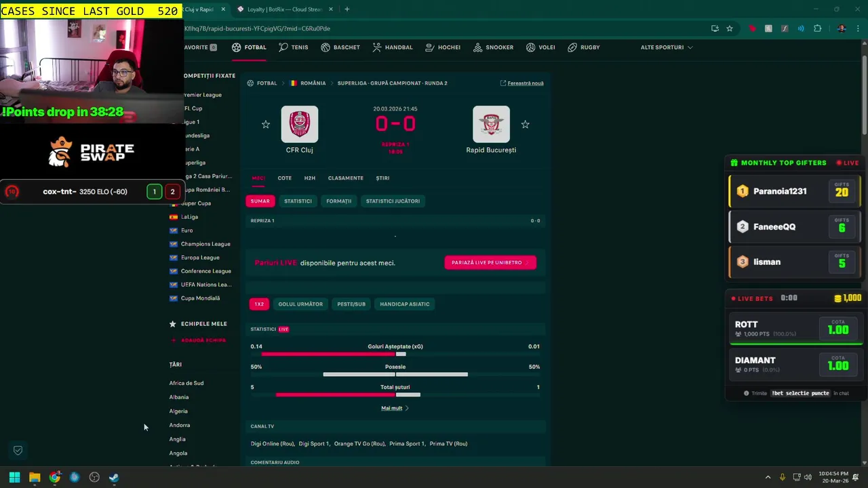
Task: Open the Rugby sport section
Action: point(584,47)
